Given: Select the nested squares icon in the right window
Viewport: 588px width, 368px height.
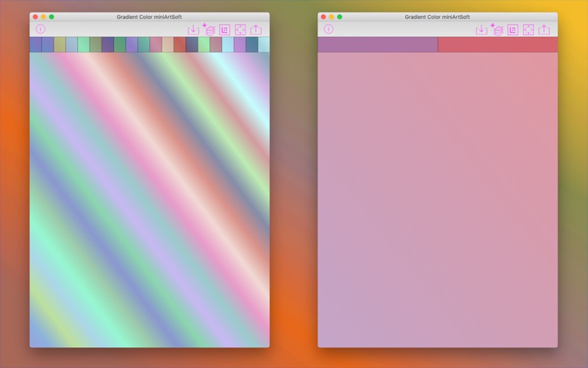Looking at the screenshot, I should (x=513, y=29).
